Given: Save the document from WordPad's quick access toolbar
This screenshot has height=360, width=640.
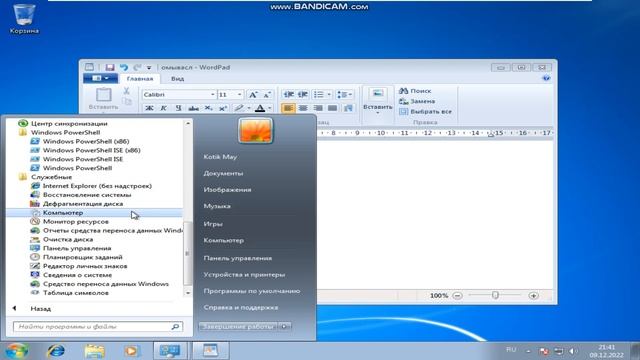Looking at the screenshot, I should click(x=109, y=67).
